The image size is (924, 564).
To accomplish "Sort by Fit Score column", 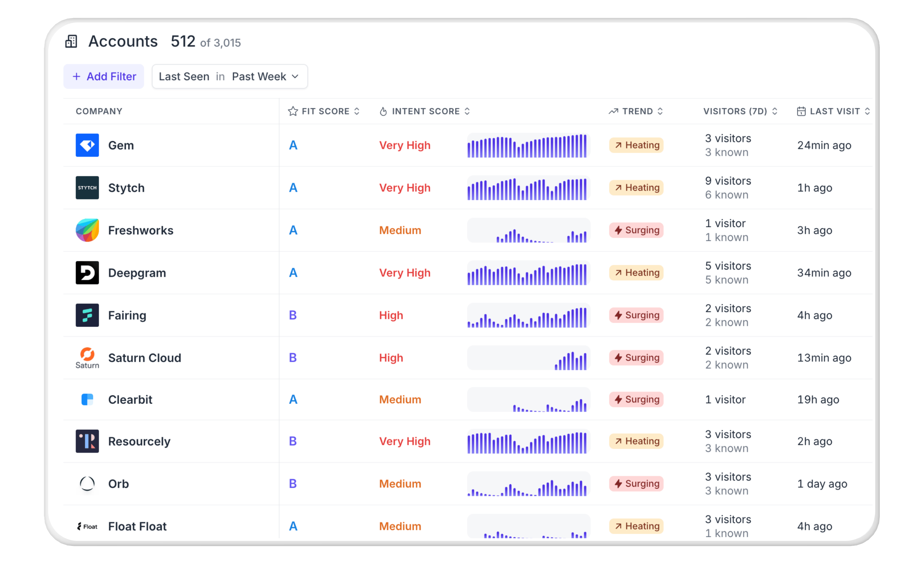I will click(x=357, y=111).
